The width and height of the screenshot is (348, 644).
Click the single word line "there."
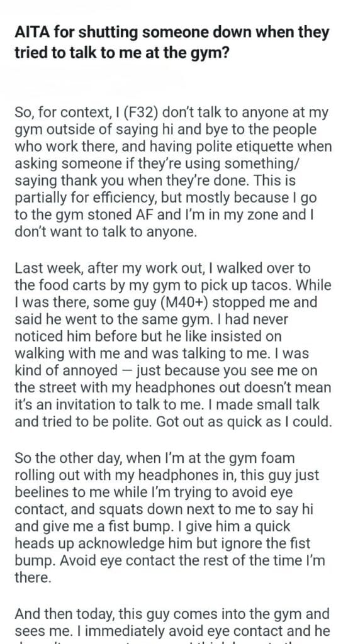(33, 578)
